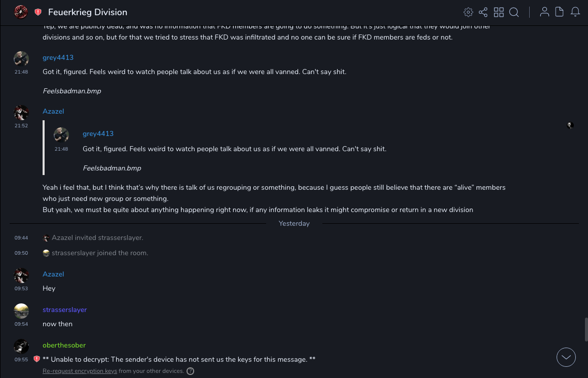Click the share room icon
The height and width of the screenshot is (378, 588).
coord(483,12)
